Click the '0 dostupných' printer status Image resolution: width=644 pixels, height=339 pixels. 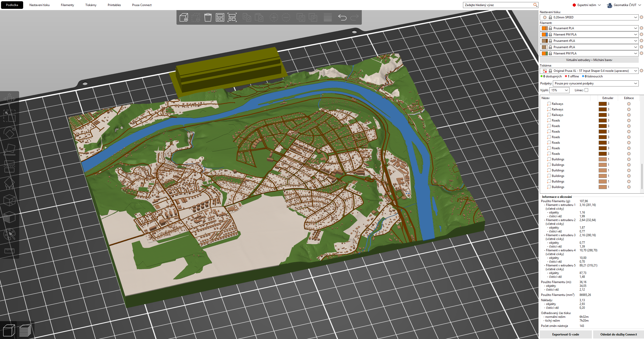(x=551, y=76)
